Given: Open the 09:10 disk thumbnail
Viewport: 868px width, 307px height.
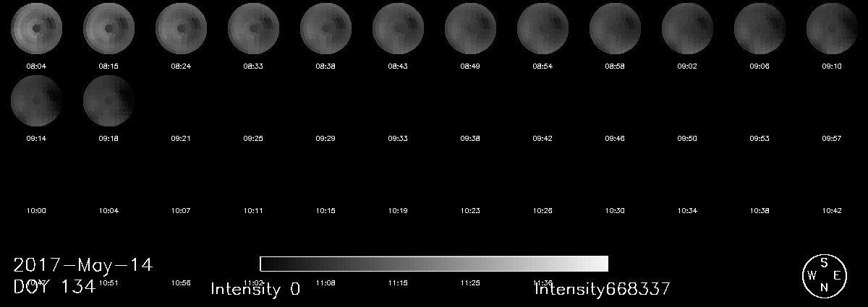Looking at the screenshot, I should click(832, 28).
